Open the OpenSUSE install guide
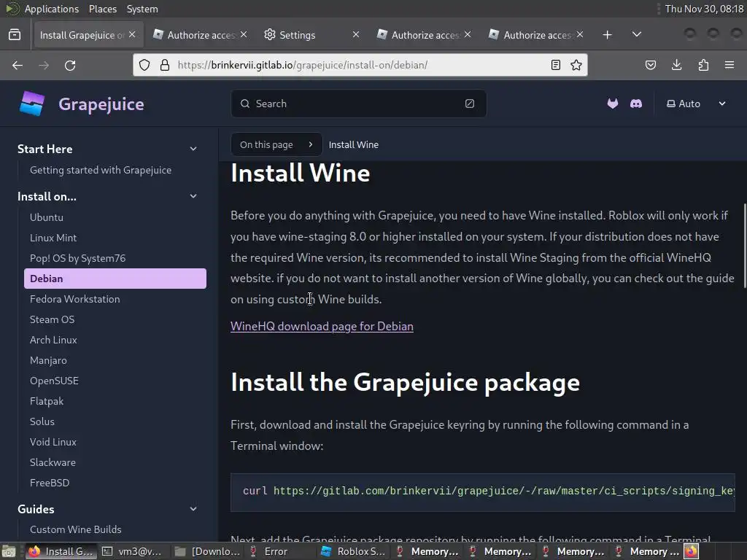Viewport: 747px width, 560px height. click(x=54, y=381)
